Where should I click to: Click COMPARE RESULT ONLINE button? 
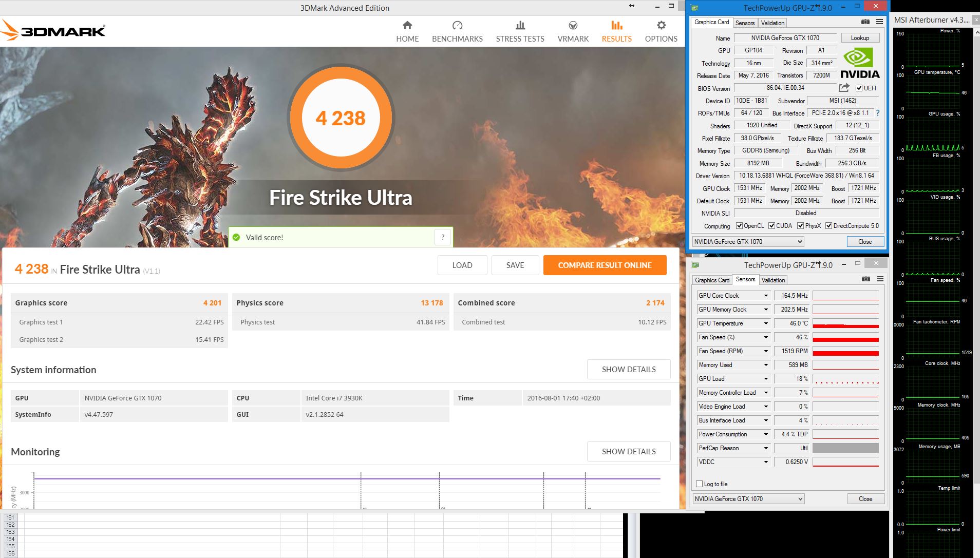coord(605,265)
